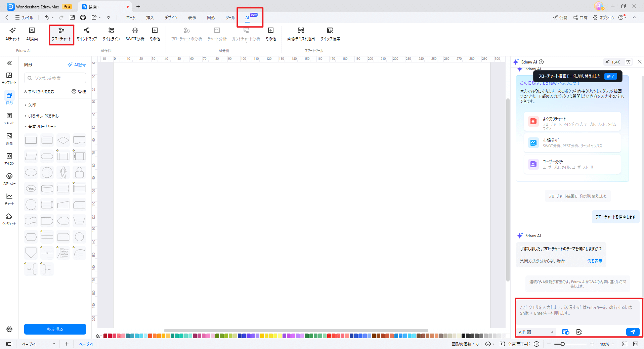Open the 画像 sidebar panel

9,138
